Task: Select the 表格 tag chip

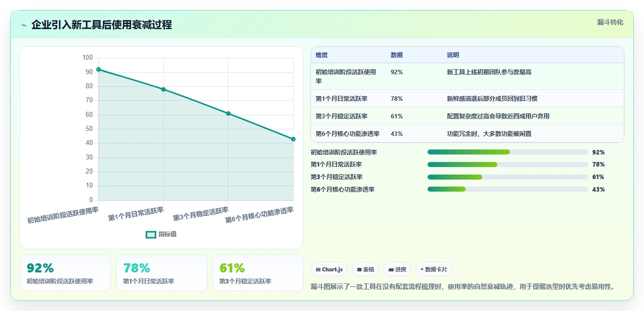Action: [x=365, y=269]
